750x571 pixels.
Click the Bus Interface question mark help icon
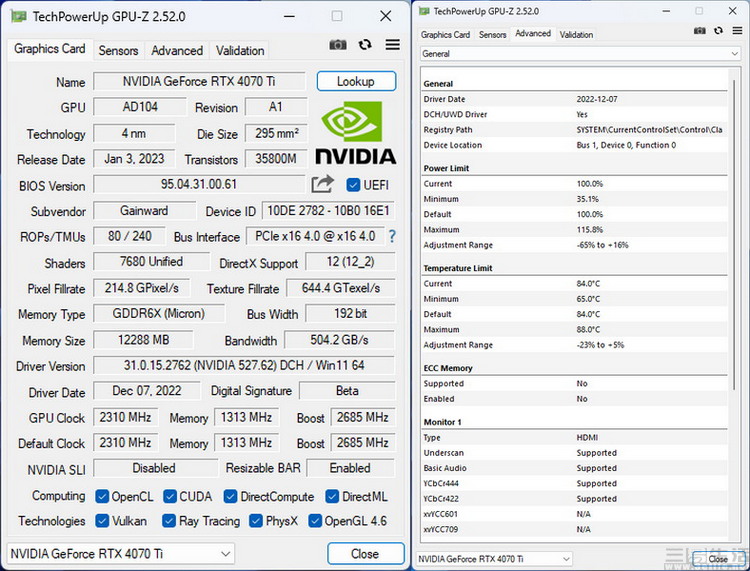(x=392, y=236)
